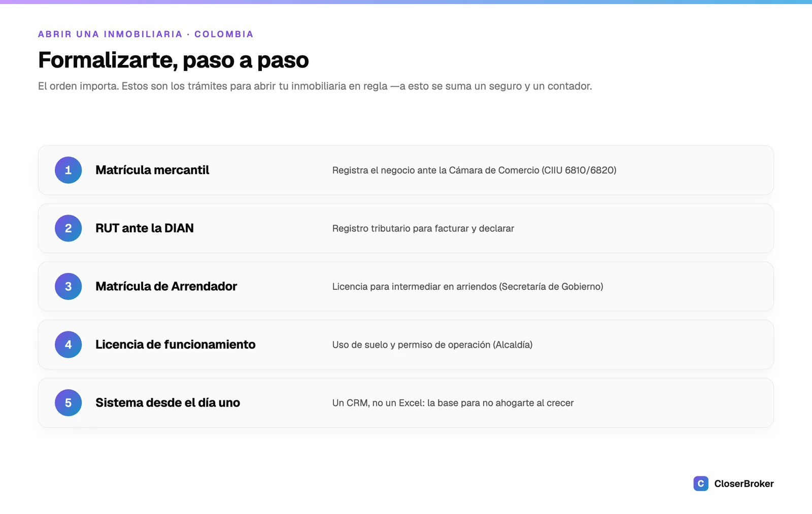Screen dimensions: 812x514
Task: Click the 'Formalizarte, paso a paso' title
Action: 174,60
